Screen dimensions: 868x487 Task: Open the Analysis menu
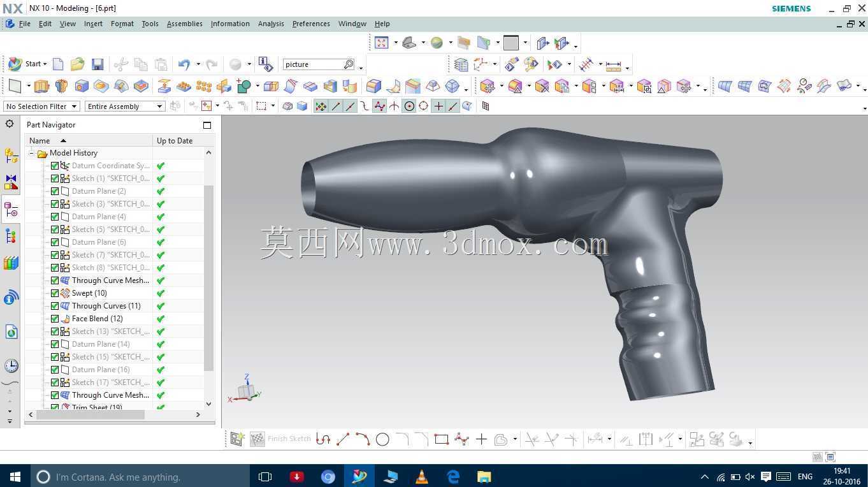coord(271,24)
